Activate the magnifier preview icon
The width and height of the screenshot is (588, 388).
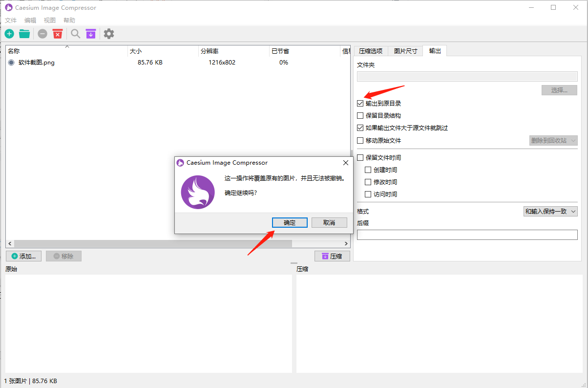75,33
